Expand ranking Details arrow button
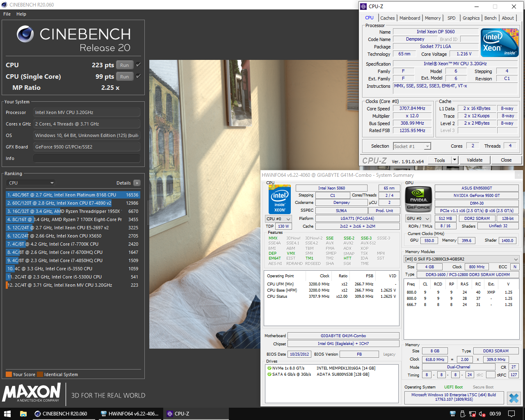This screenshot has width=525, height=420. pos(137,183)
